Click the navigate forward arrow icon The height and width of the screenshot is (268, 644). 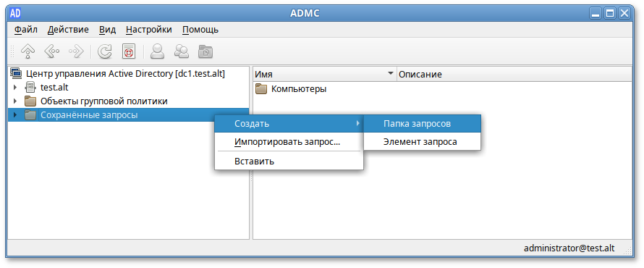click(76, 51)
